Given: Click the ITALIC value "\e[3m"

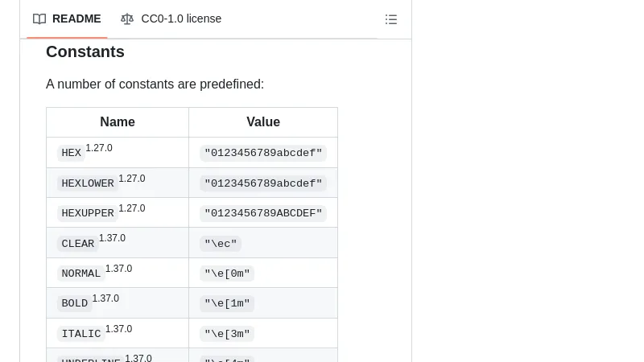Looking at the screenshot, I should [x=227, y=334].
